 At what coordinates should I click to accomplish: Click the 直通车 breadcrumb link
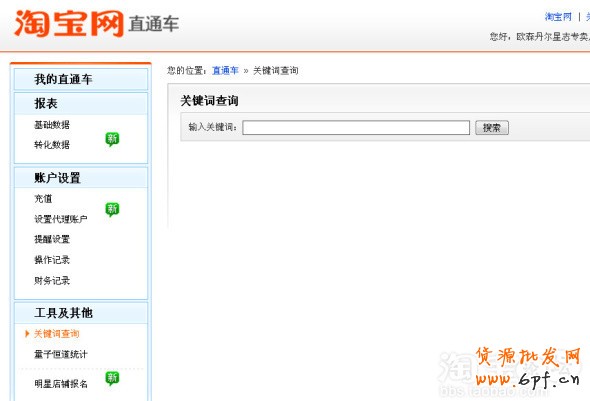coord(225,70)
